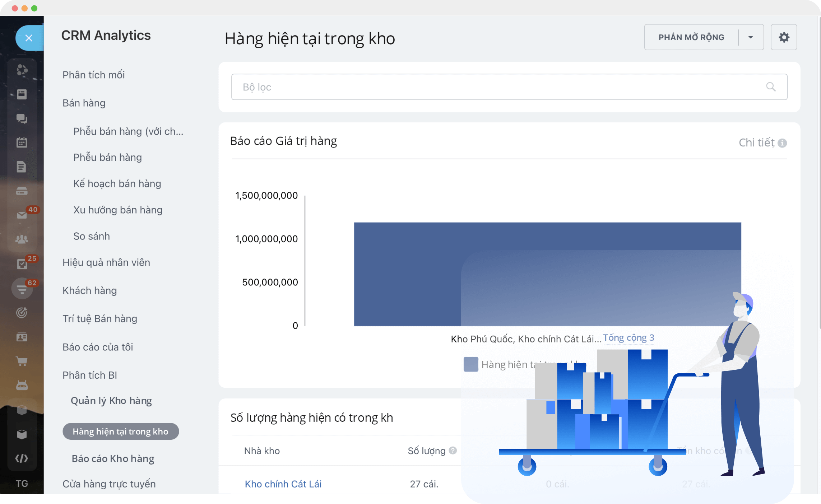The image size is (821, 504).
Task: Click the Bộ lọc filter input
Action: pyautogui.click(x=509, y=87)
